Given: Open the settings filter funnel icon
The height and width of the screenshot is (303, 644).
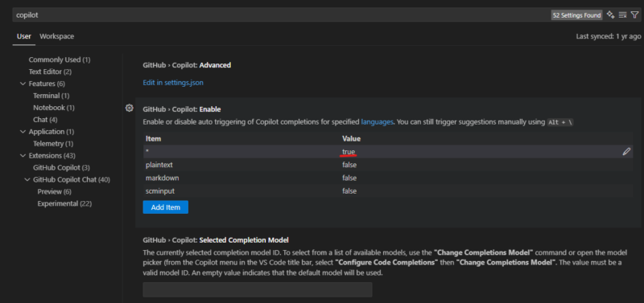Looking at the screenshot, I should 634,14.
